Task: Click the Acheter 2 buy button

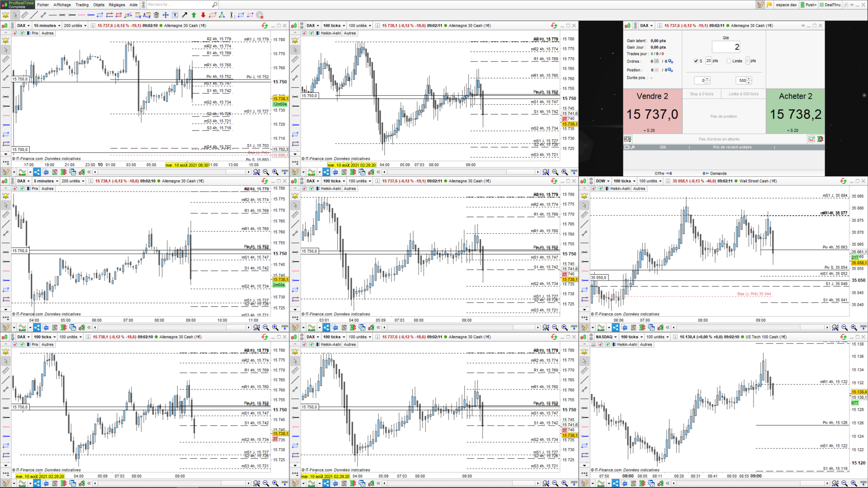Action: [795, 111]
